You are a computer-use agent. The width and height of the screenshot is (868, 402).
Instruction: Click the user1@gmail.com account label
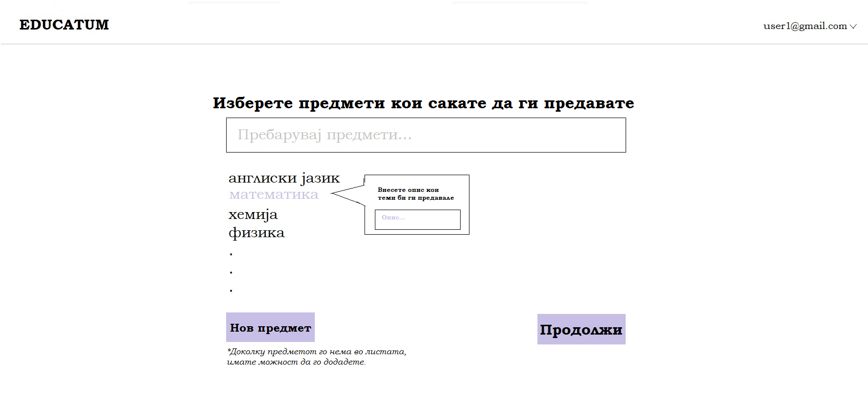pos(804,26)
